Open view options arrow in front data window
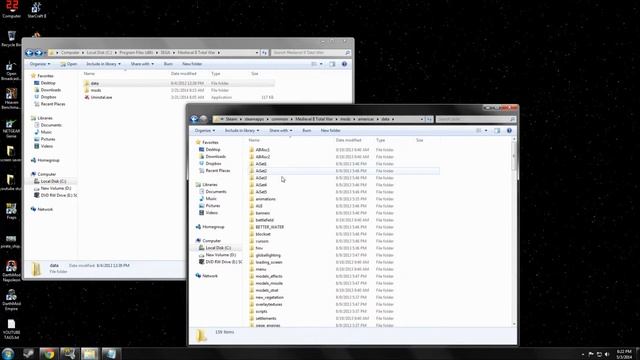Viewport: 640px width, 360px height. tap(486, 131)
